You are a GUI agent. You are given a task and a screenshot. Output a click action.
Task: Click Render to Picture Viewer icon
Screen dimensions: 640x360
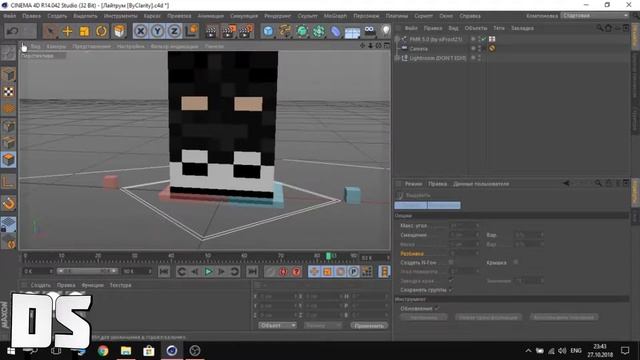[229, 31]
